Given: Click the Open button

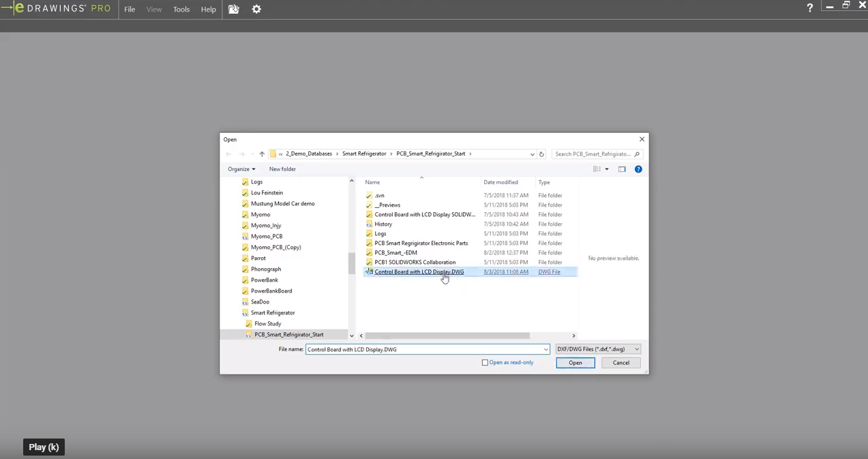Looking at the screenshot, I should click(575, 363).
